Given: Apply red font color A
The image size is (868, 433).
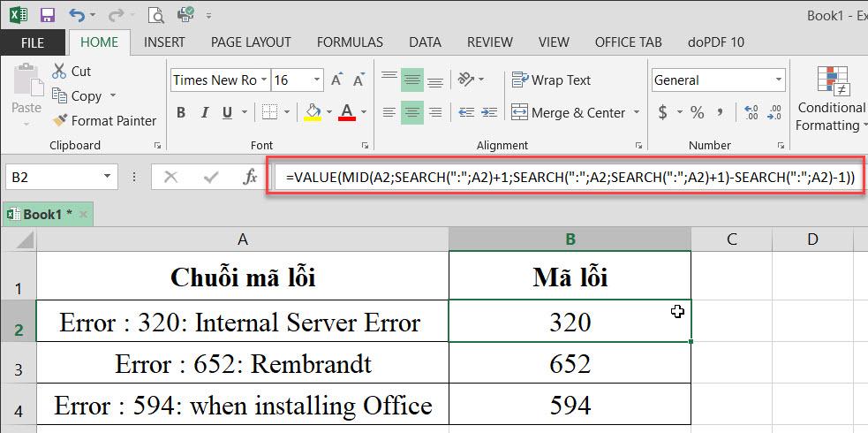Looking at the screenshot, I should tap(347, 112).
